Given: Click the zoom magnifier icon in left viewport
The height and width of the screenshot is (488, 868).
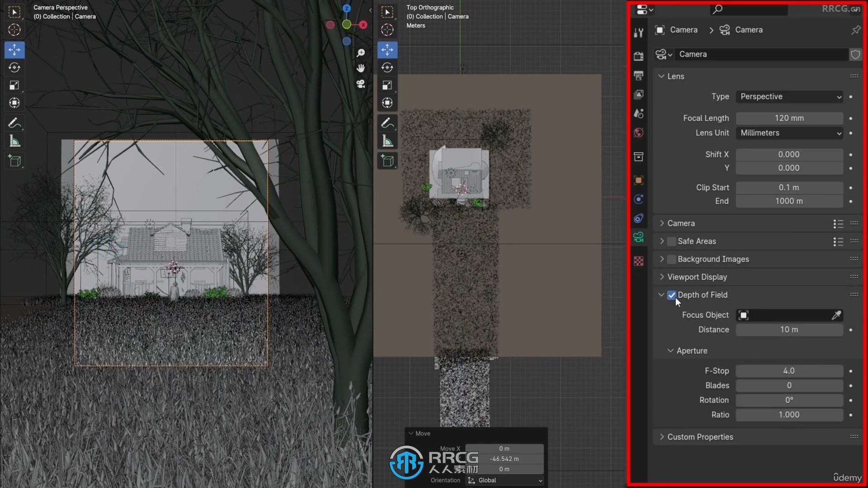Looking at the screenshot, I should click(361, 53).
